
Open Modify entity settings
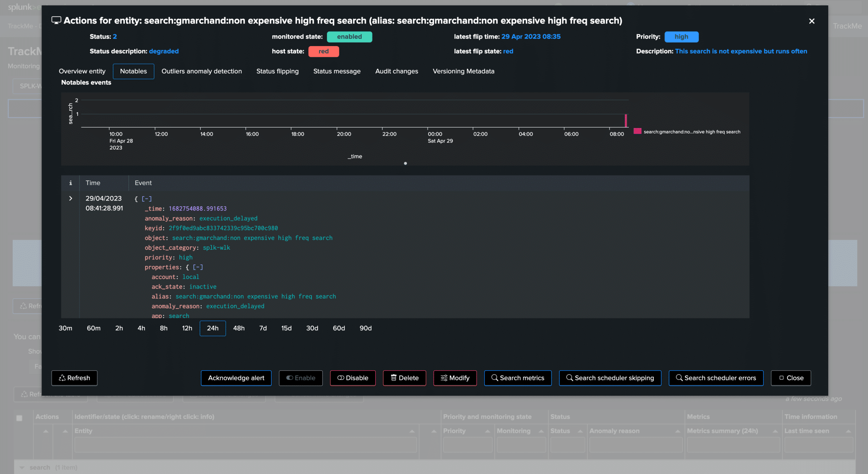455,378
